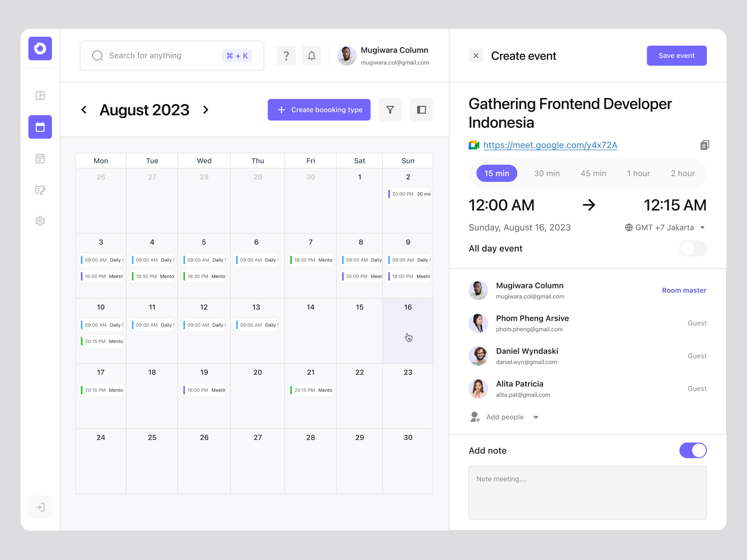Select the calendar icon in the sidebar
The width and height of the screenshot is (747, 560).
click(x=40, y=126)
